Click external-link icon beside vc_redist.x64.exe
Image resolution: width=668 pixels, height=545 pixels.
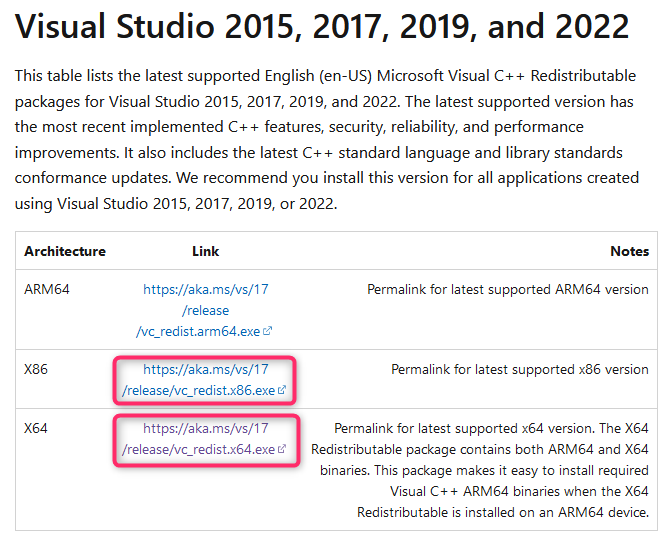tap(281, 451)
